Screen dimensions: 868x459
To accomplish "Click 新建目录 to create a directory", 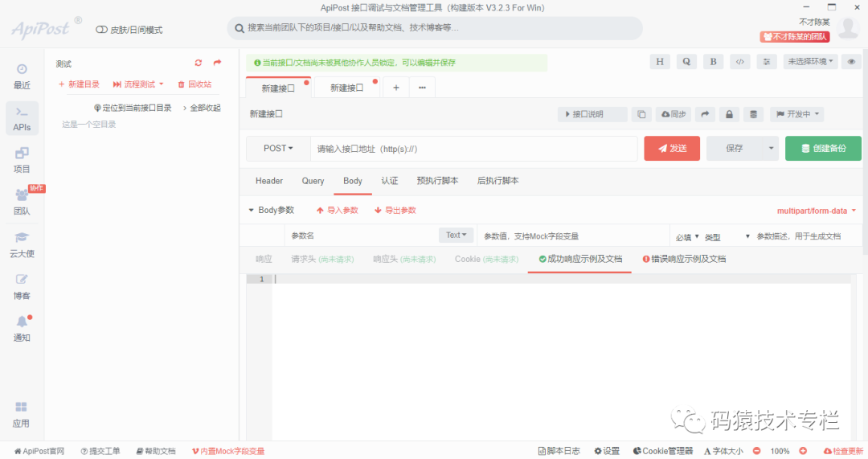I will [79, 84].
